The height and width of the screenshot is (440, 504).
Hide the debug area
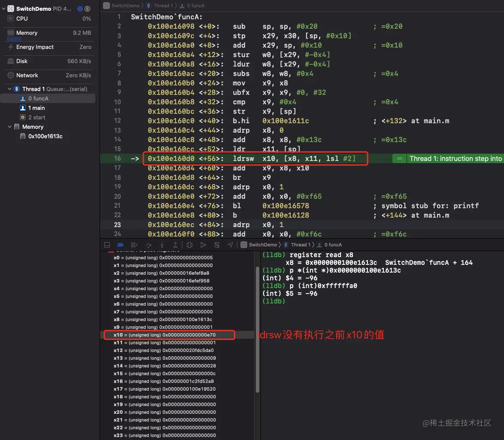(107, 245)
